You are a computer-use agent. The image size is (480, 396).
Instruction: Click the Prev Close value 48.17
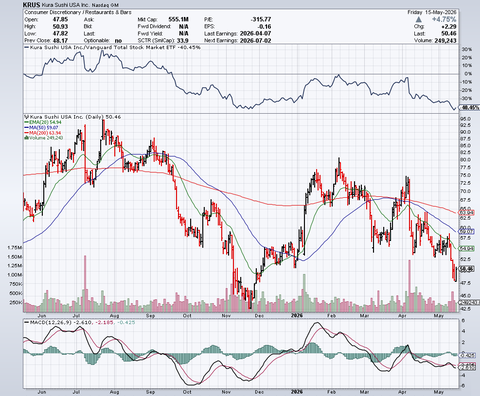(60, 40)
